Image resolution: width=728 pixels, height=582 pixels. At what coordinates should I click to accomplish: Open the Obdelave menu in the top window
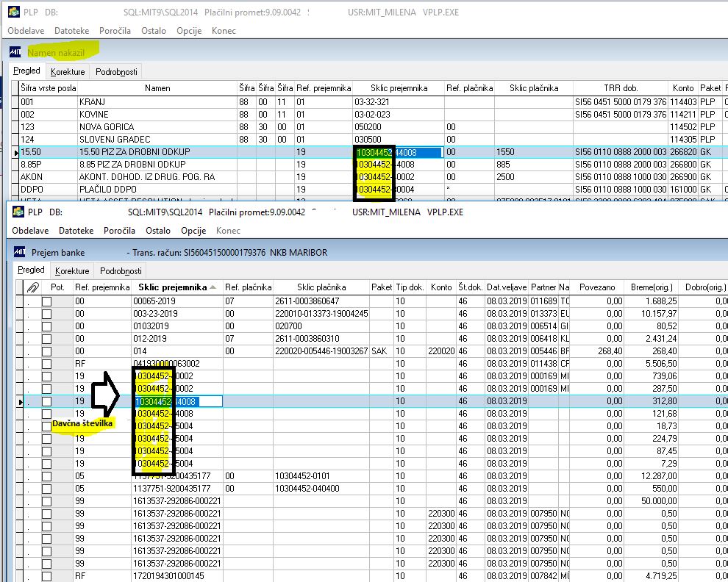tap(26, 31)
